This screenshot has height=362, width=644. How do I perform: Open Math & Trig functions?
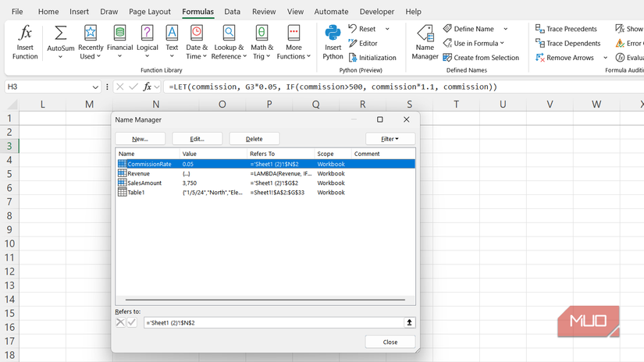click(262, 42)
